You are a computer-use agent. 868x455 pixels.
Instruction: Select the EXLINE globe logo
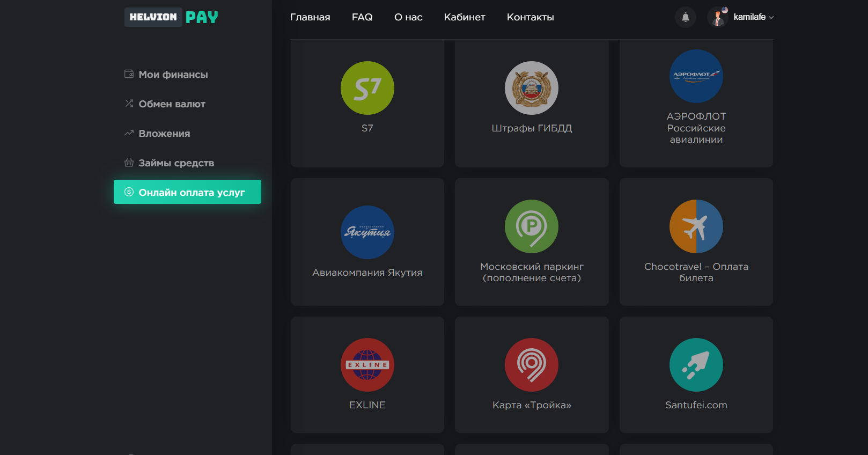[367, 365]
